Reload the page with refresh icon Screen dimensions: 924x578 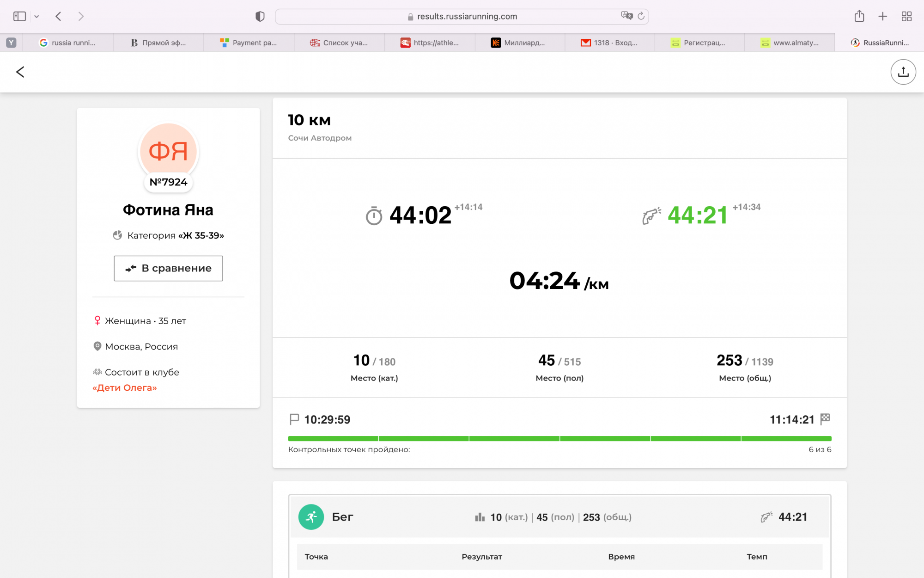point(641,16)
